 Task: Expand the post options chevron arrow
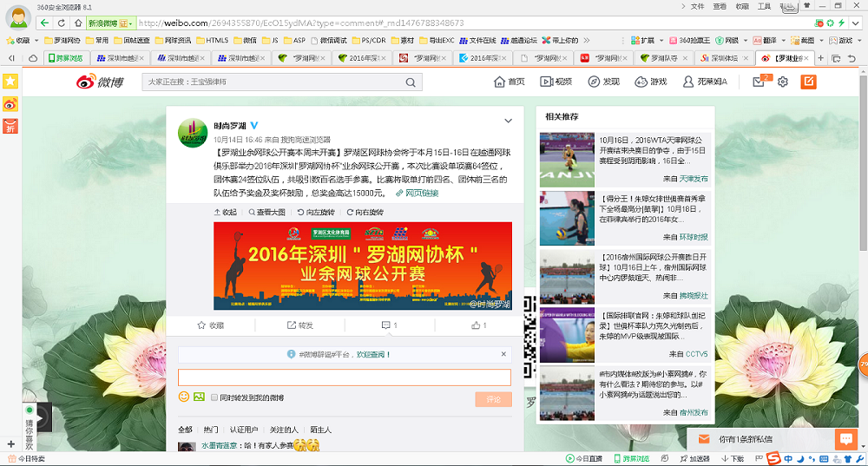(508, 121)
